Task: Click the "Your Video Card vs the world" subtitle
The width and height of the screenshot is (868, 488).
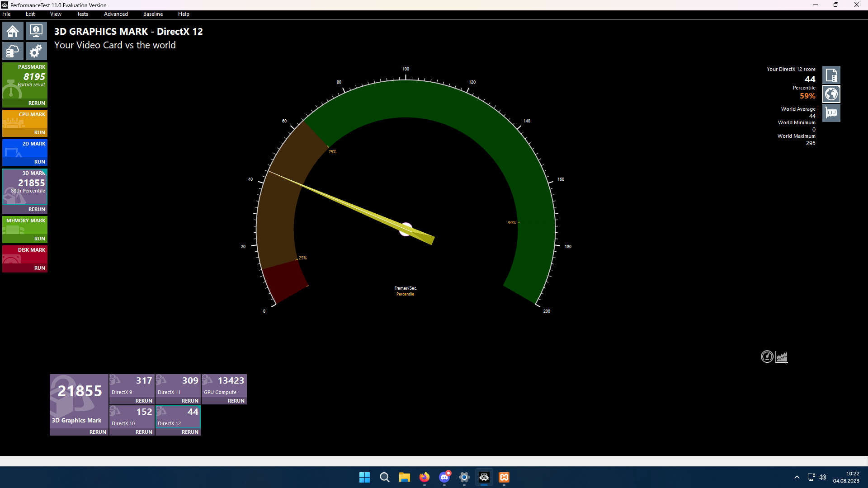Action: pos(115,45)
